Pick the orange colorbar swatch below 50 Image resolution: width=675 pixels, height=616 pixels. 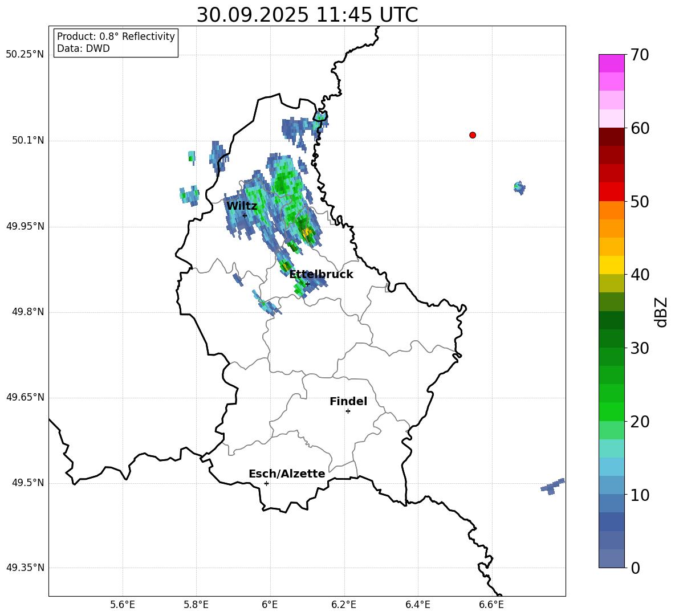click(x=611, y=210)
